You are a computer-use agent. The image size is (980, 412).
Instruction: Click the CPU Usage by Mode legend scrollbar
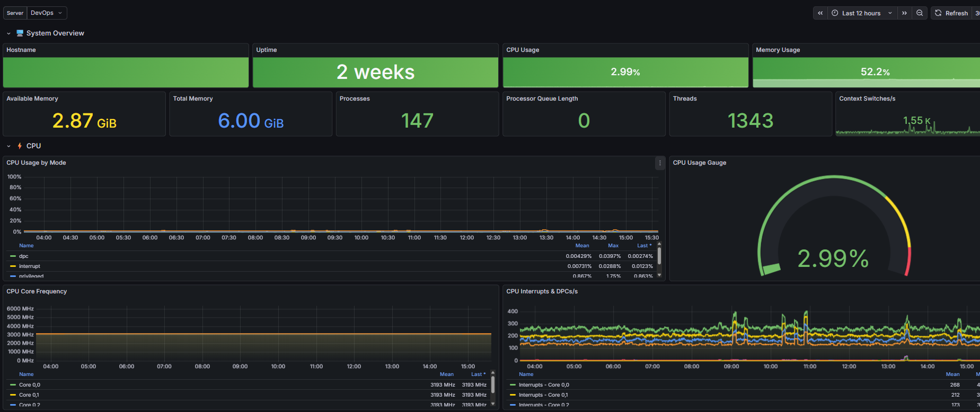point(659,256)
